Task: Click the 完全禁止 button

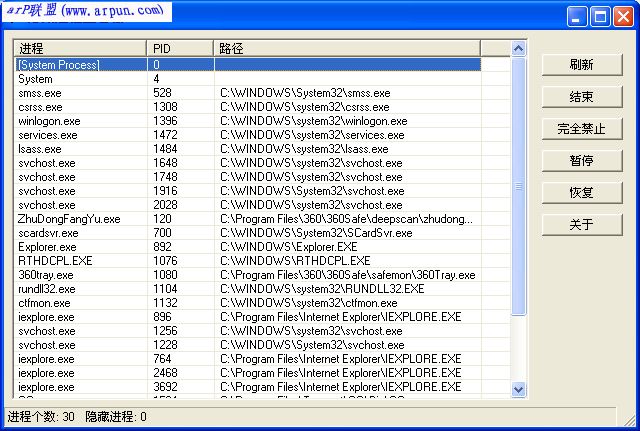Action: coord(582,129)
